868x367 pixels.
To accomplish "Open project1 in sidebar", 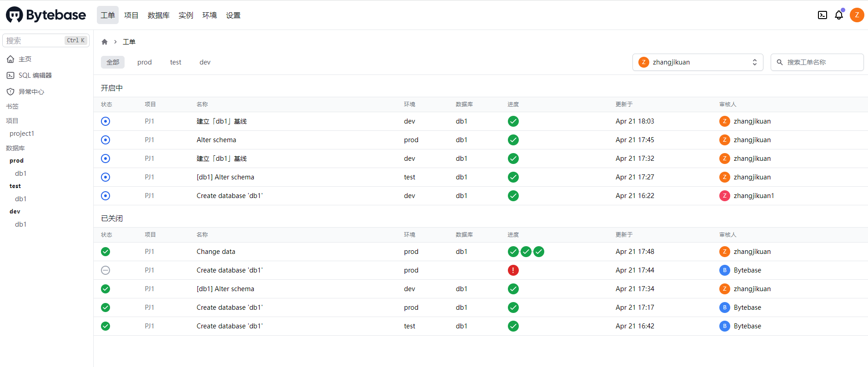I will pos(22,134).
